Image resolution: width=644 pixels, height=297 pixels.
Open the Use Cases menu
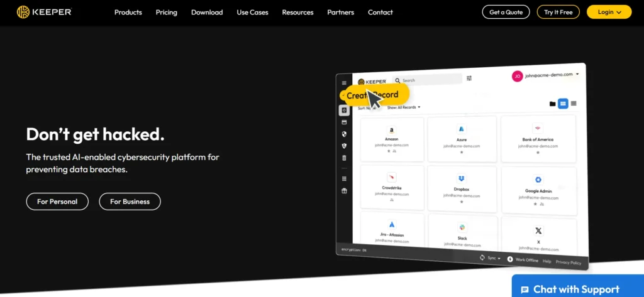click(x=253, y=13)
